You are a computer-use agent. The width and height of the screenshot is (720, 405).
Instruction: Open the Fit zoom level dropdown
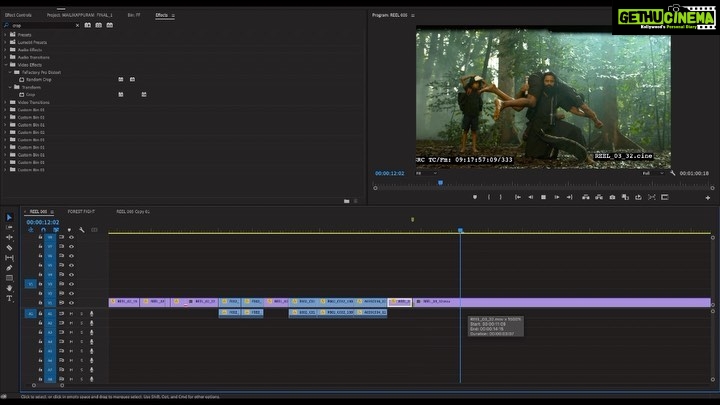click(426, 173)
